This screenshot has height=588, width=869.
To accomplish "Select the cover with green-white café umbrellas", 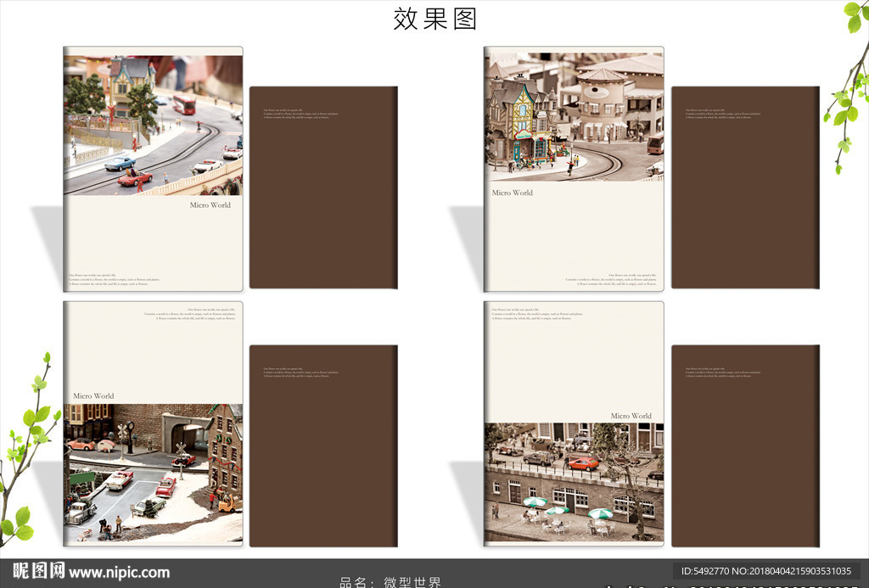I will click(574, 424).
